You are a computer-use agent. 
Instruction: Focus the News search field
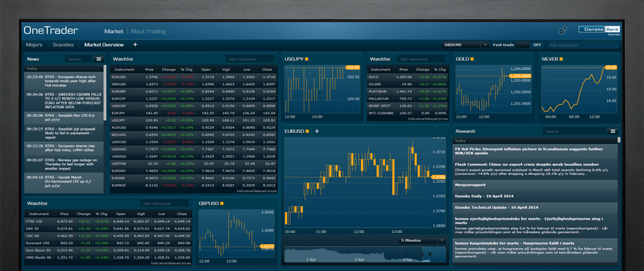pos(79,59)
